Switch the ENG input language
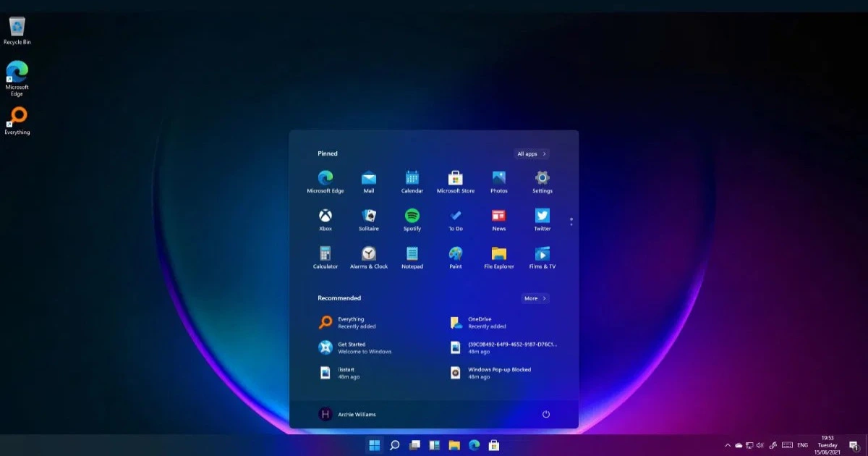 [x=803, y=445]
